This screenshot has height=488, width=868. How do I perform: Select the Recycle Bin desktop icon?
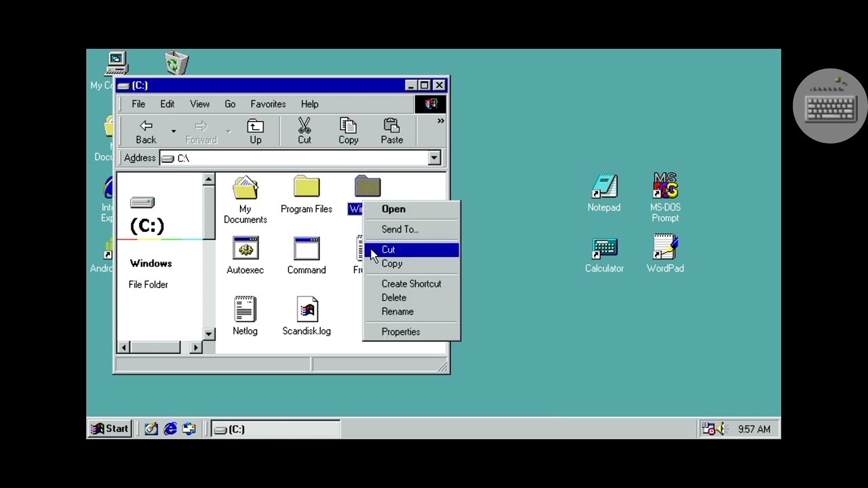[176, 63]
